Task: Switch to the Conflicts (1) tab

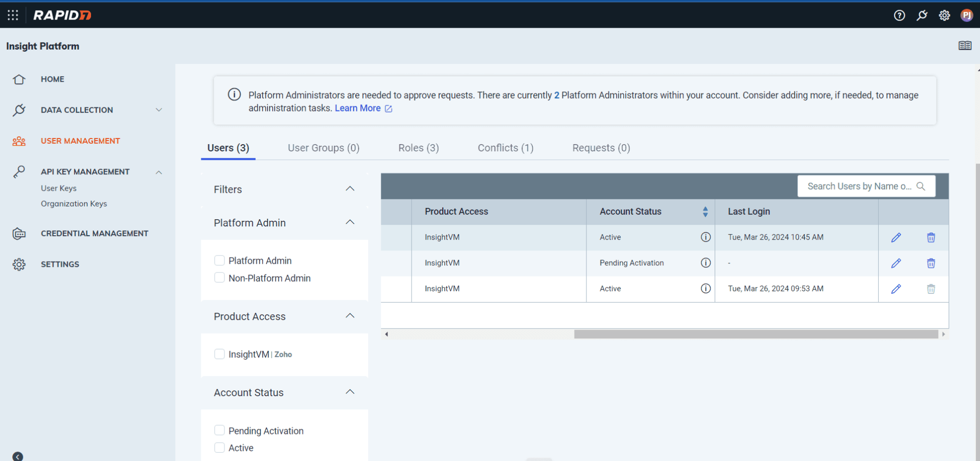Action: [506, 148]
